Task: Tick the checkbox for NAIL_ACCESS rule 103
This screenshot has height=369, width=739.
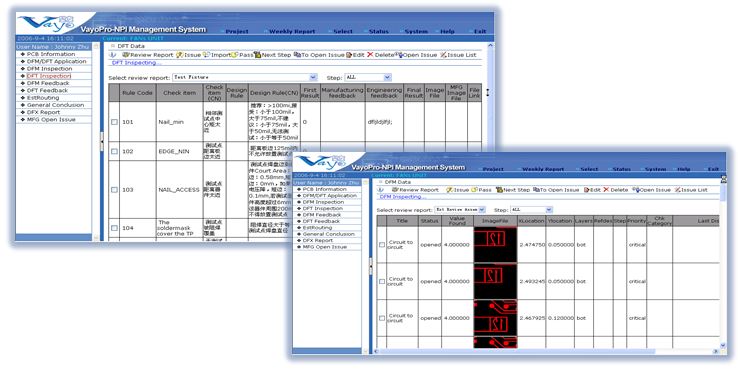Action: pos(114,190)
